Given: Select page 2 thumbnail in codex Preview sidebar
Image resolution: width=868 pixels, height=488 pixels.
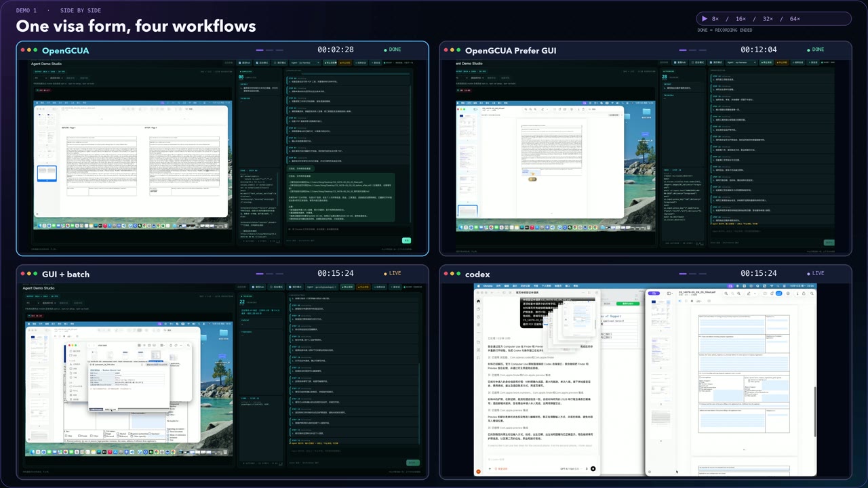Looking at the screenshot, I should pyautogui.click(x=660, y=351).
